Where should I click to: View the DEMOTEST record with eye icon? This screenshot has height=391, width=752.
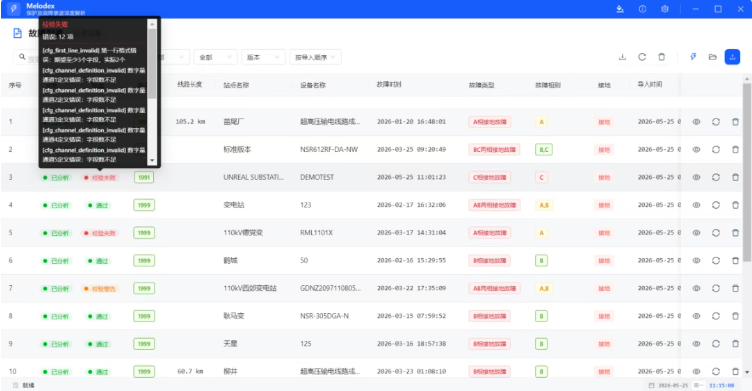click(696, 178)
